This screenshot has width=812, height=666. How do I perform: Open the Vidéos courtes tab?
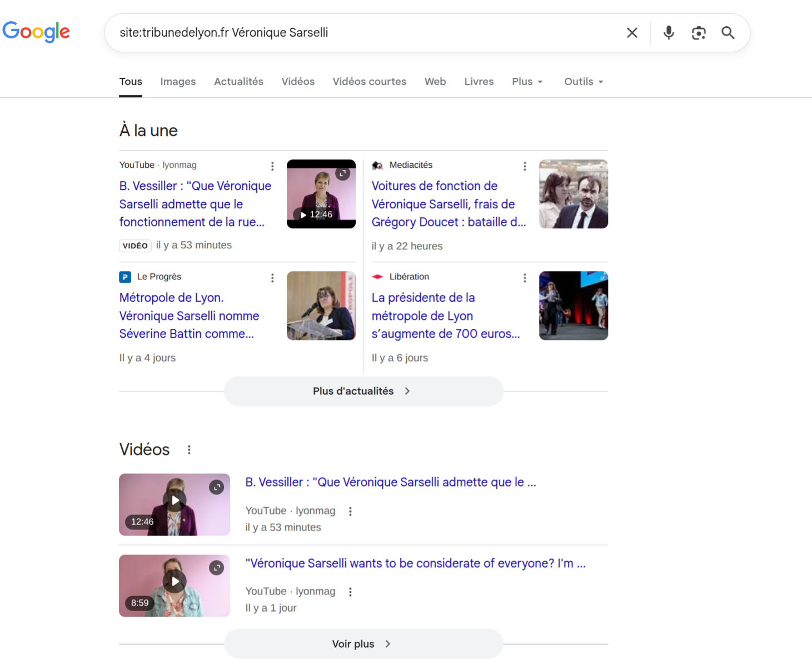[x=370, y=82]
